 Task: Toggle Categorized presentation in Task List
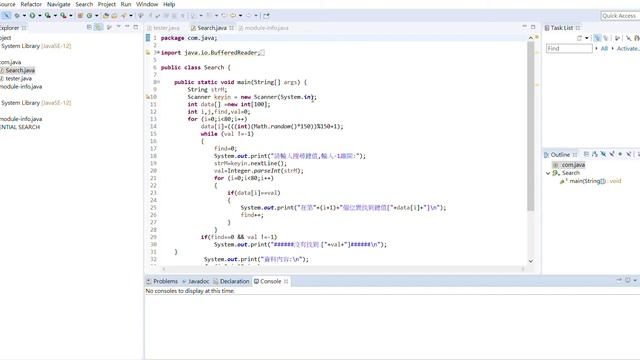tap(597, 38)
